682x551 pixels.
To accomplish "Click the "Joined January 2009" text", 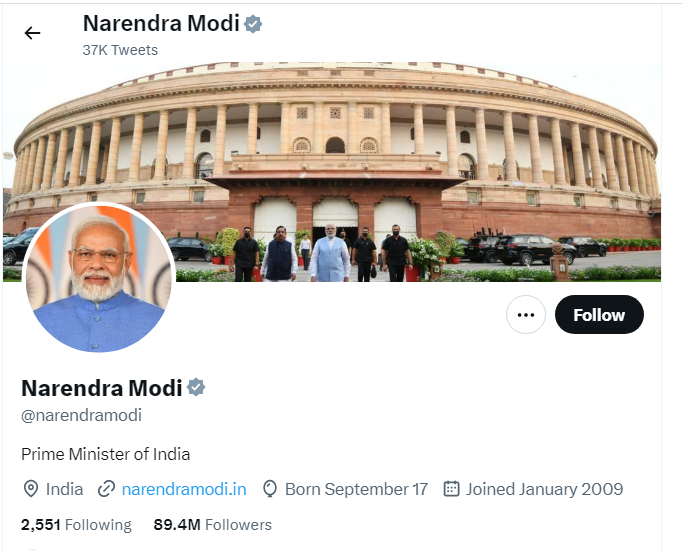I will click(544, 489).
